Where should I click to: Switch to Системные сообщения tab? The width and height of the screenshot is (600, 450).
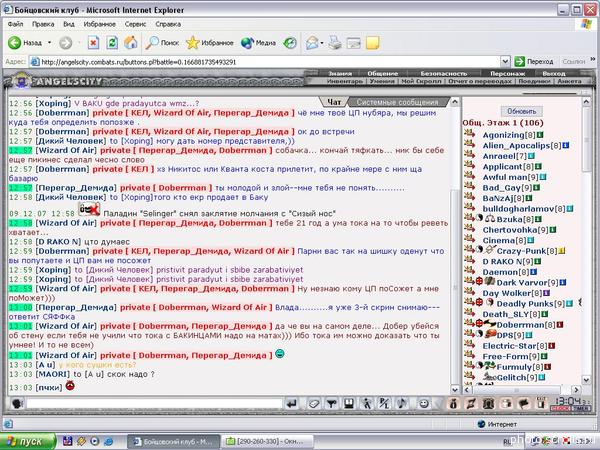point(398,102)
